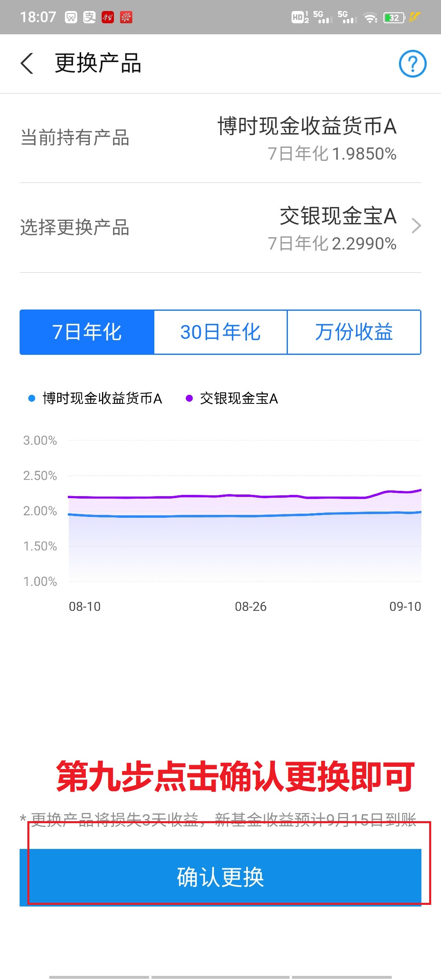Viewport: 441px width, 980px height.
Task: Click the HD voice indicator in status bar
Action: point(298,17)
